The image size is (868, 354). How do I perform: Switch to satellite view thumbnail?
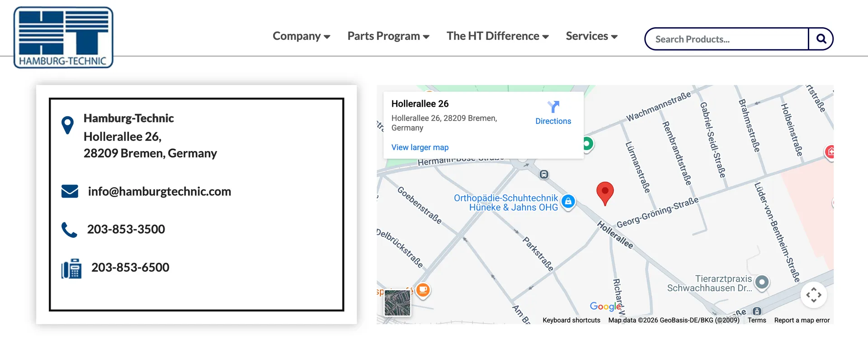click(x=397, y=303)
